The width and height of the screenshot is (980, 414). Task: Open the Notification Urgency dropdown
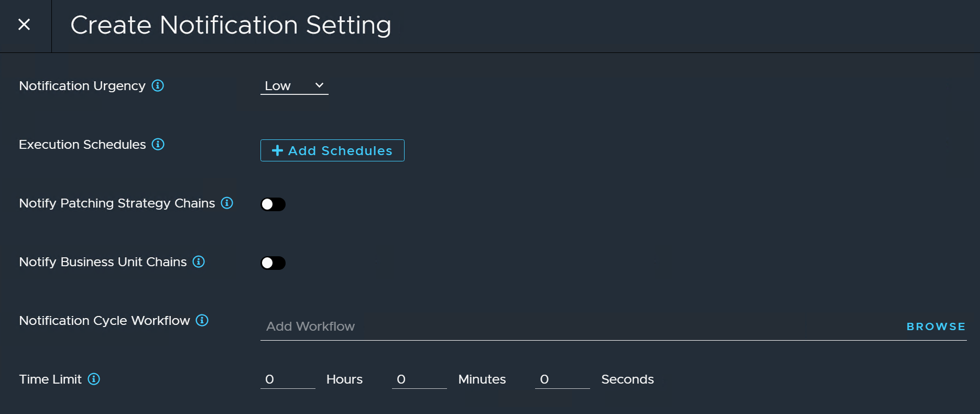pyautogui.click(x=293, y=85)
